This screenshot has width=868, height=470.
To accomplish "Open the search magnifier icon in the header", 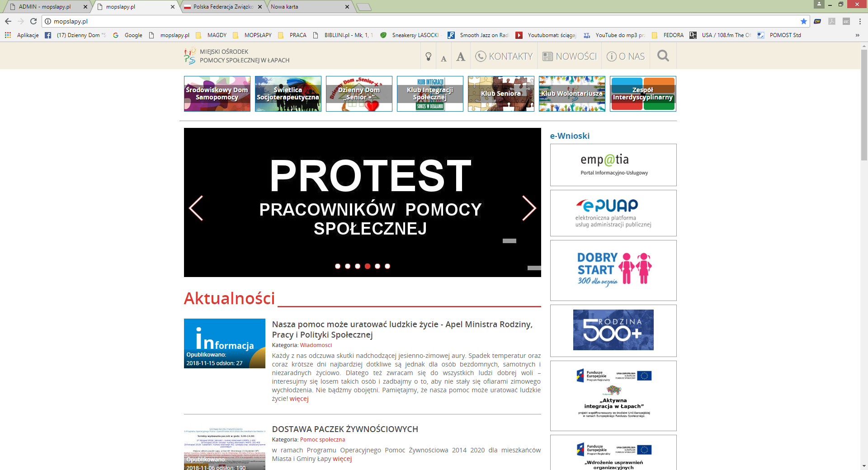I will pos(663,56).
